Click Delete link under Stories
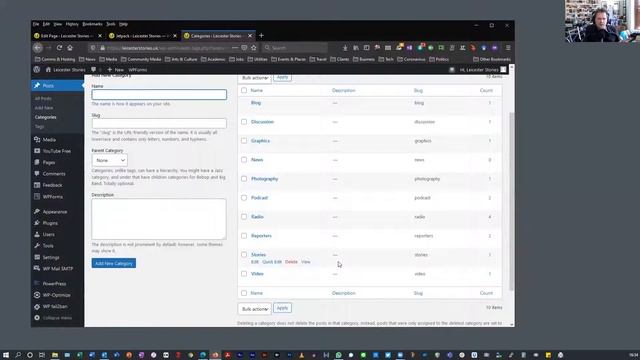The height and width of the screenshot is (360, 640). pos(291,262)
